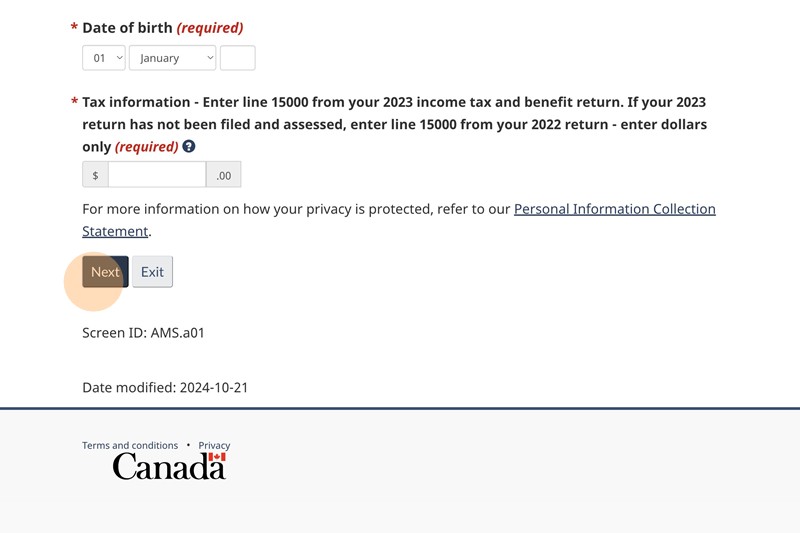
Task: Follow the Privacy footer link
Action: tap(214, 445)
